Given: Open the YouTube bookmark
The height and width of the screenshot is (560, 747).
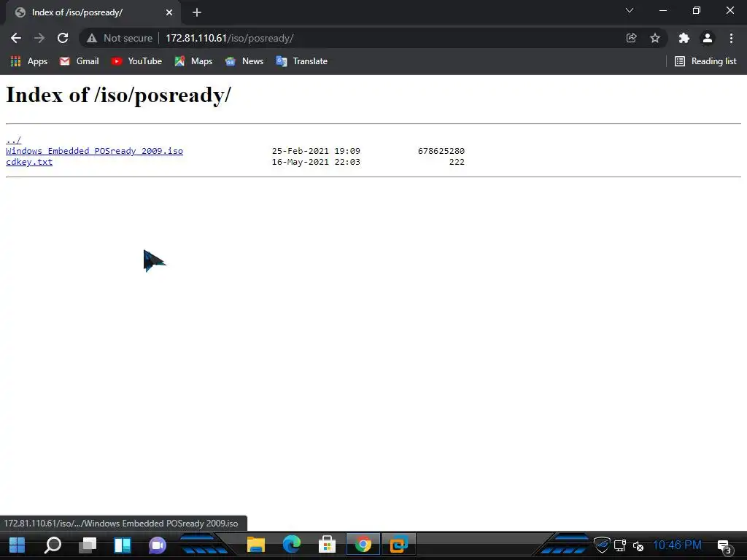Looking at the screenshot, I should pyautogui.click(x=136, y=61).
